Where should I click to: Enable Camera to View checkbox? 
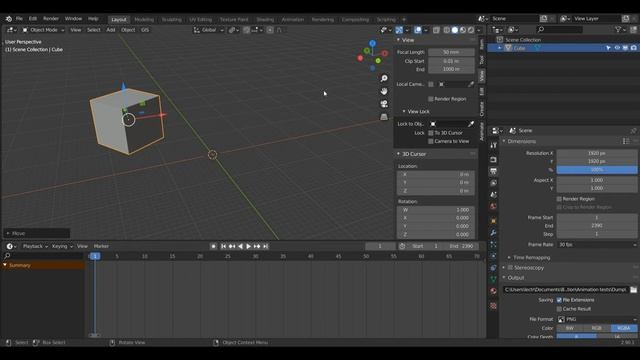point(431,141)
